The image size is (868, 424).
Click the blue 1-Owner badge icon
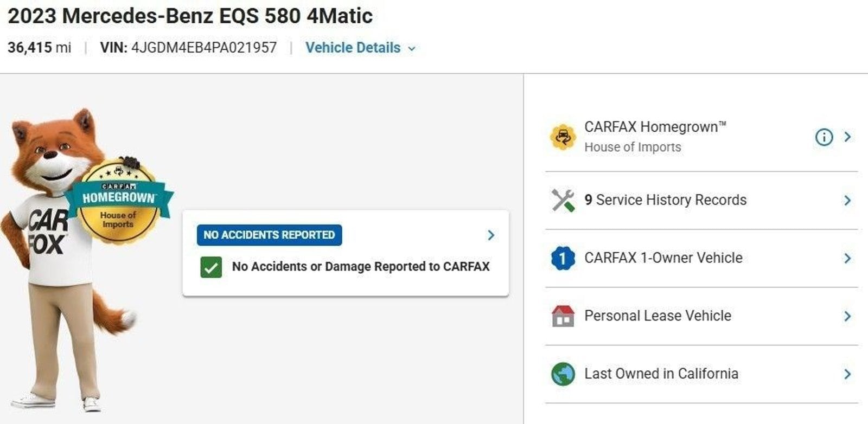point(563,258)
